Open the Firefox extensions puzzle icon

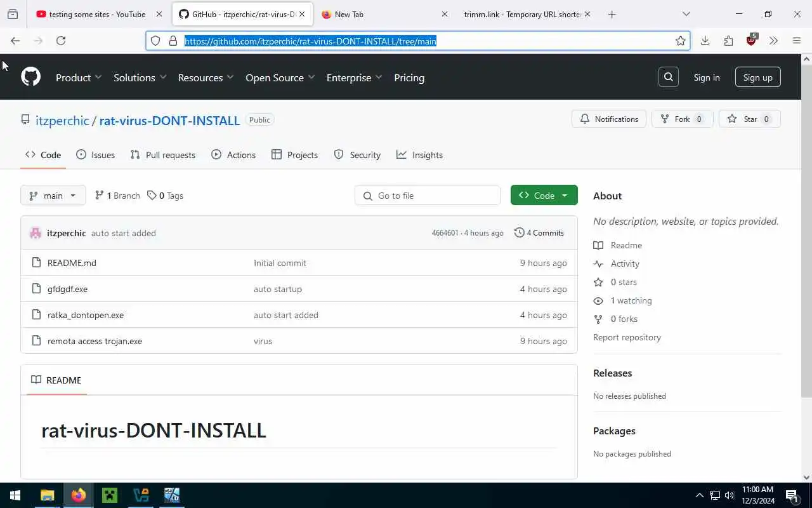(728, 41)
